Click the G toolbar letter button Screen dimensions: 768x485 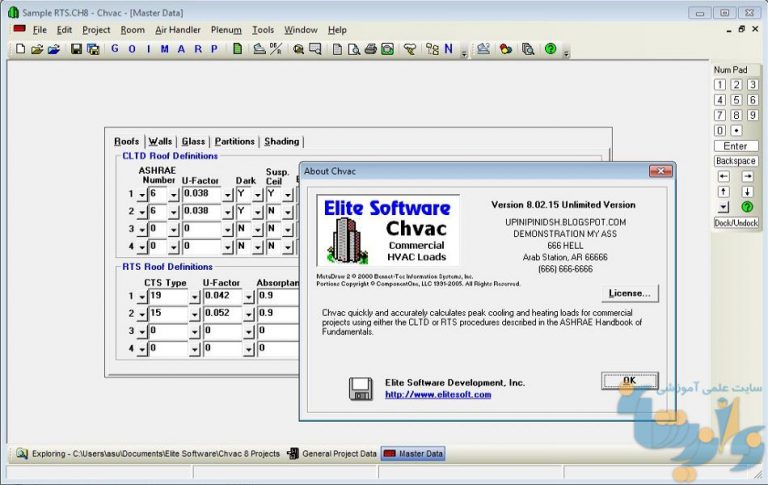click(115, 48)
